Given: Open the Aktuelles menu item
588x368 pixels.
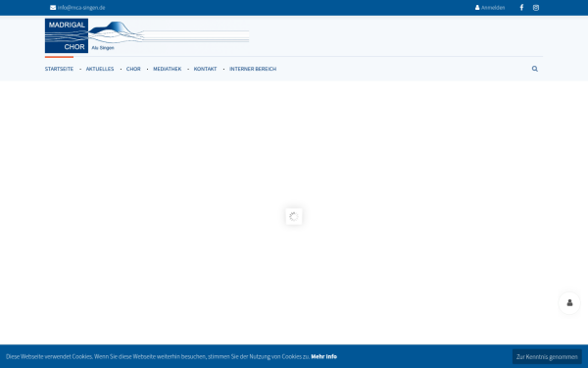Looking at the screenshot, I should [x=100, y=69].
